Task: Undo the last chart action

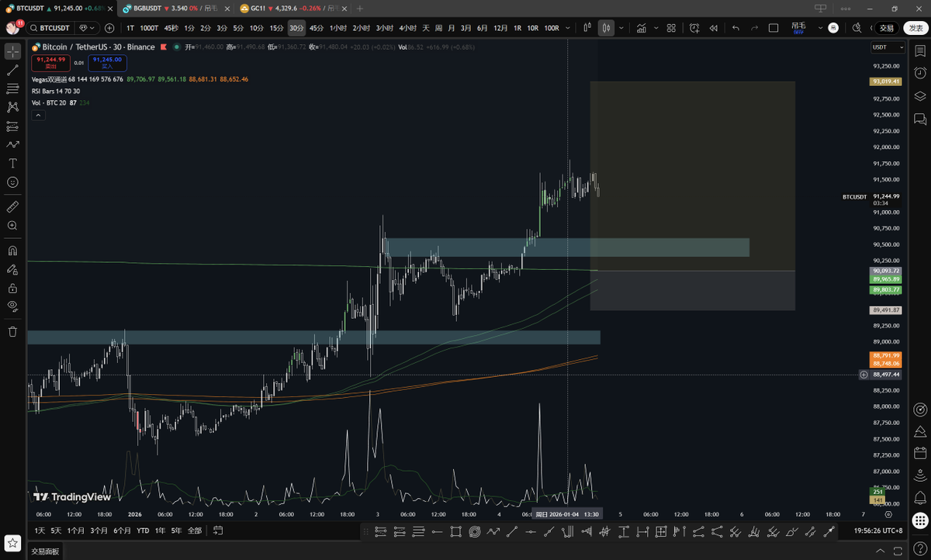Action: point(735,28)
